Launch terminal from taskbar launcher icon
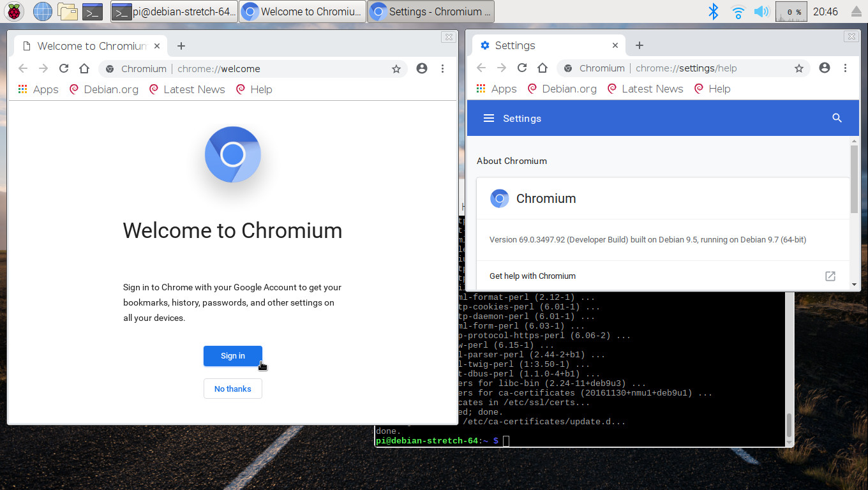The height and width of the screenshot is (490, 868). [x=93, y=11]
